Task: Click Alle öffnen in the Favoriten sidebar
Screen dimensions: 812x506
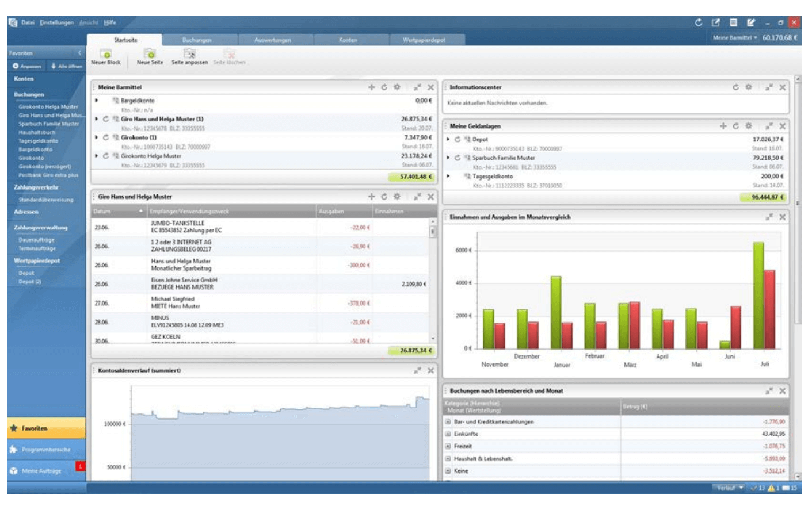Action: click(x=67, y=66)
